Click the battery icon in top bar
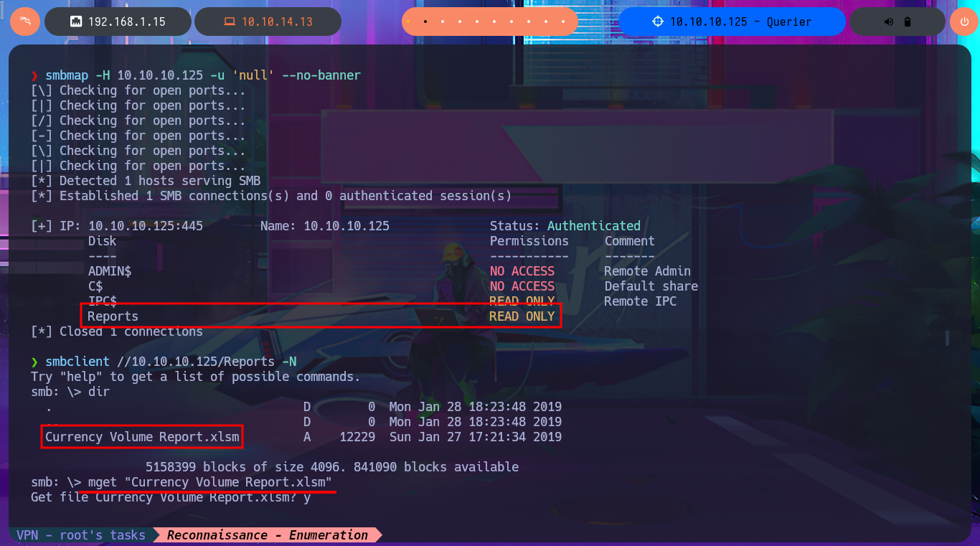The width and height of the screenshot is (980, 546). [x=908, y=22]
